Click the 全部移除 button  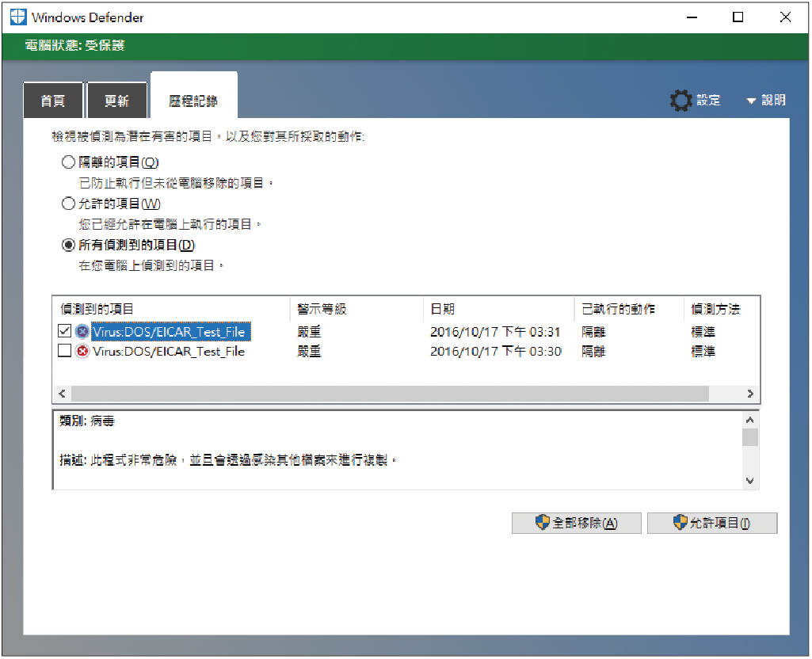577,523
